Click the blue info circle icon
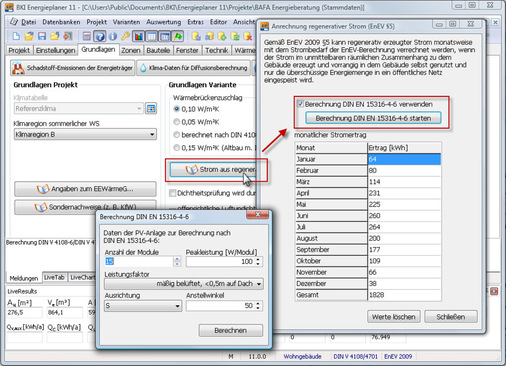This screenshot has width=506, height=366. (113, 36)
